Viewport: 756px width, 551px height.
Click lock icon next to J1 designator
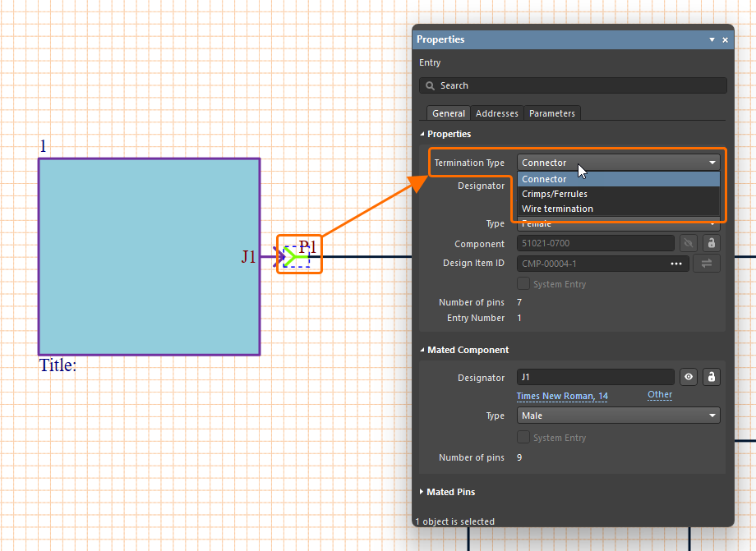[x=712, y=378]
